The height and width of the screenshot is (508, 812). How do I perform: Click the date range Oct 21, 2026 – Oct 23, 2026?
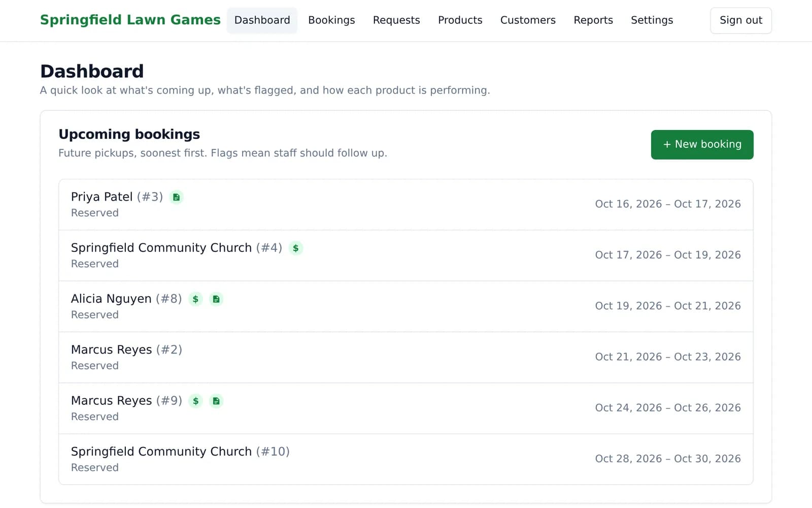pos(668,357)
